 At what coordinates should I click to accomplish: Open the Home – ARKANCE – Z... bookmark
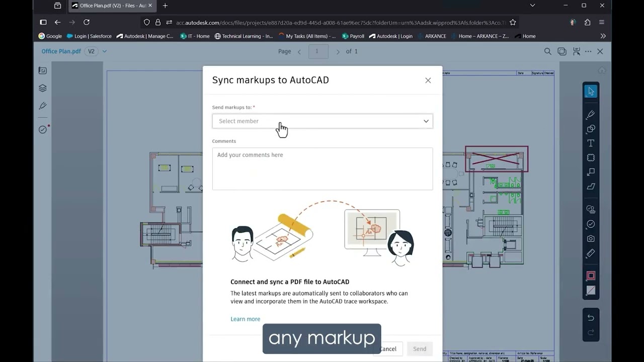coord(479,36)
